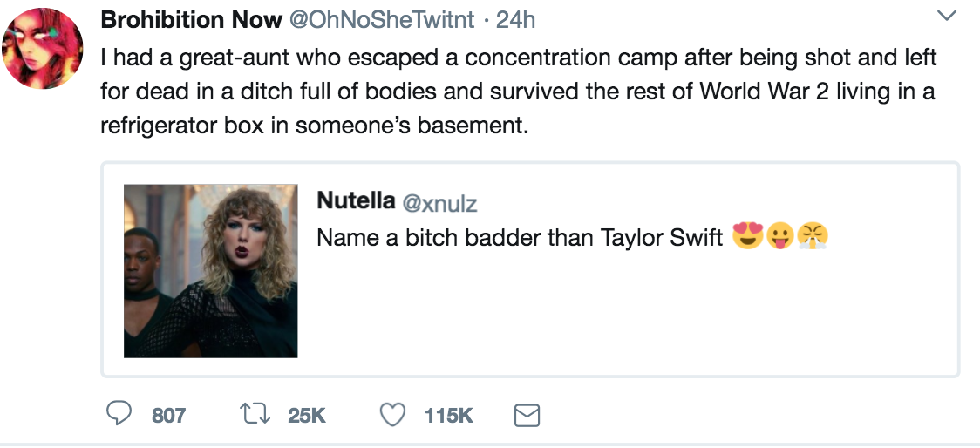Viewport: 980px width, 448px height.
Task: Click the great-aunt tweet body text
Action: point(518,92)
